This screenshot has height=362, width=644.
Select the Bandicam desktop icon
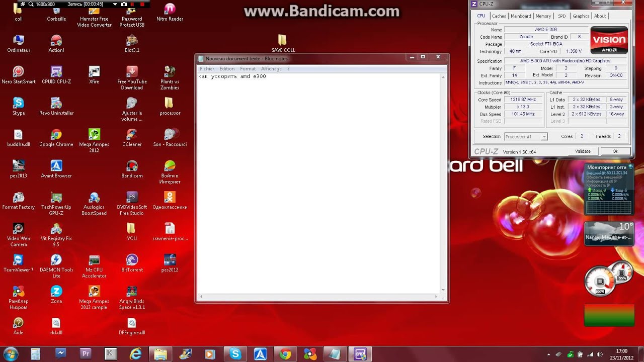click(x=132, y=169)
